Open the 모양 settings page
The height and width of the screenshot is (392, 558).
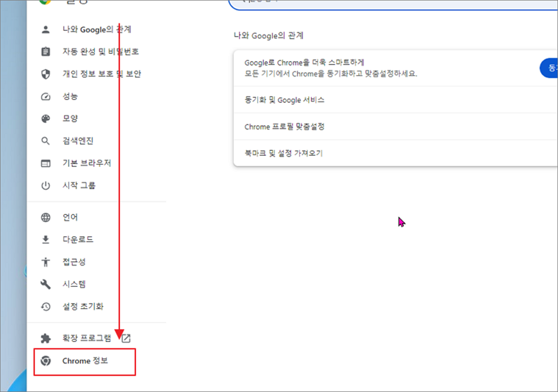(x=70, y=119)
